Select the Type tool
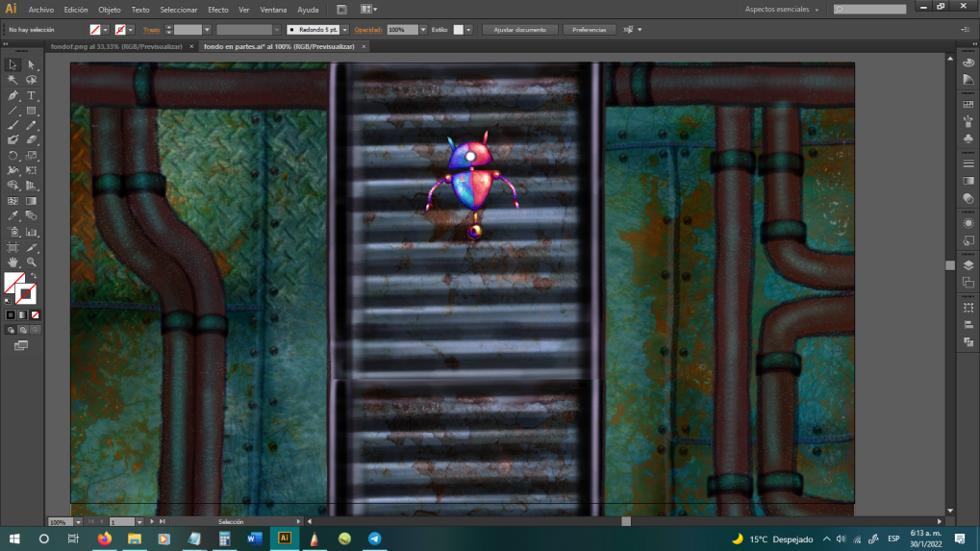This screenshot has height=551, width=980. [x=31, y=95]
